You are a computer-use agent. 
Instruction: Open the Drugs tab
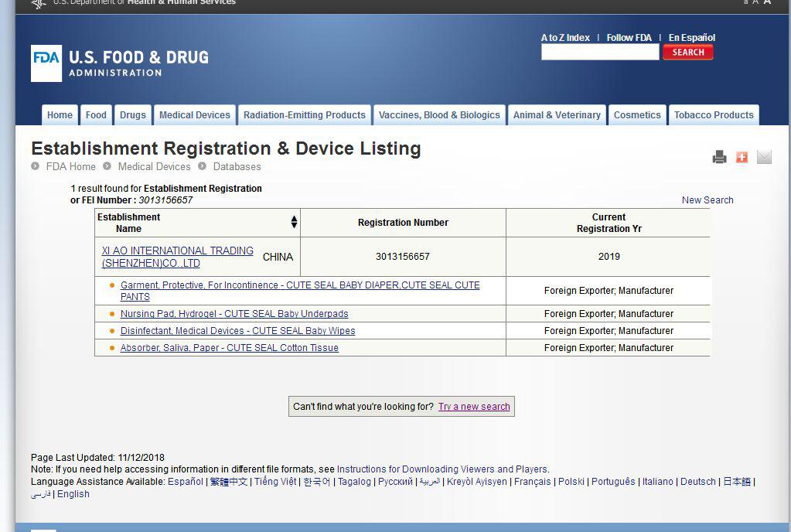click(133, 115)
